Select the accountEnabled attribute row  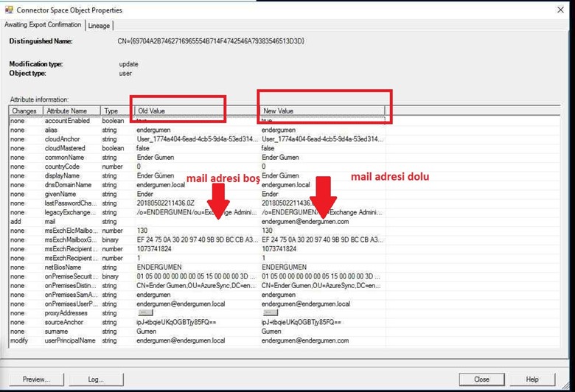point(67,120)
